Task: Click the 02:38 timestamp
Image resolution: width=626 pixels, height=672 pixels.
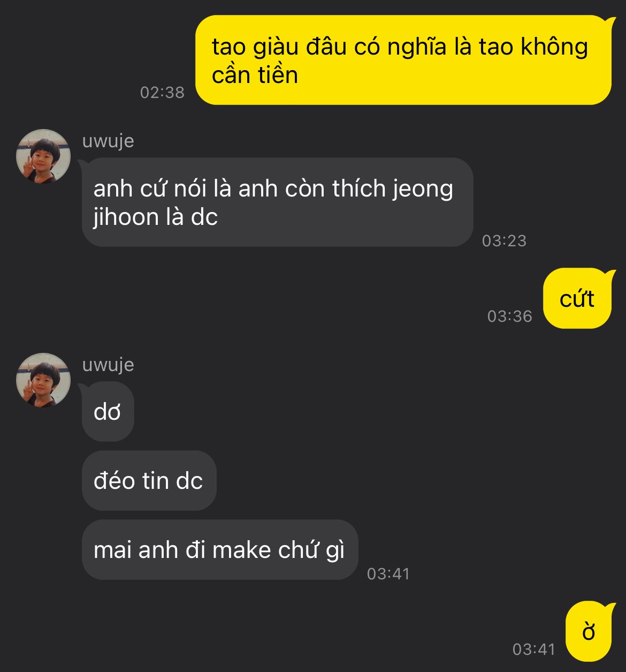Action: [x=162, y=92]
